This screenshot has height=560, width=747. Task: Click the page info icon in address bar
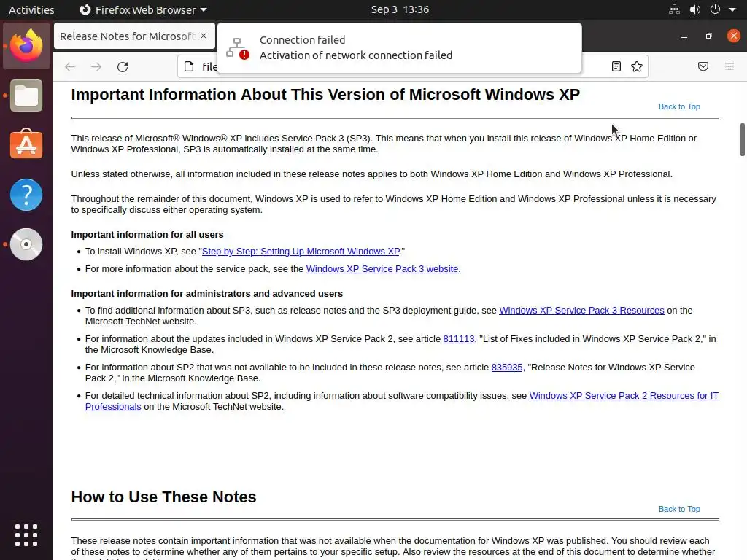pos(189,66)
